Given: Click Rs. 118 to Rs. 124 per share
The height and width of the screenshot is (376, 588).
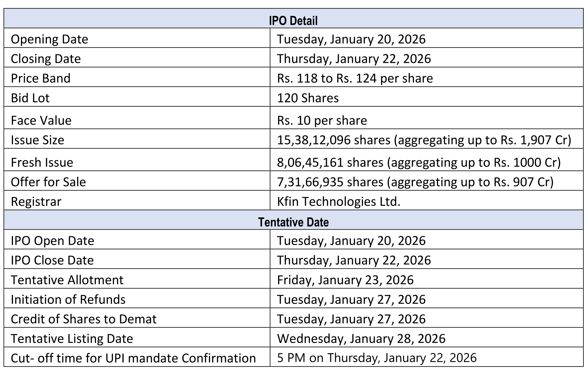Looking at the screenshot, I should coord(355,78).
